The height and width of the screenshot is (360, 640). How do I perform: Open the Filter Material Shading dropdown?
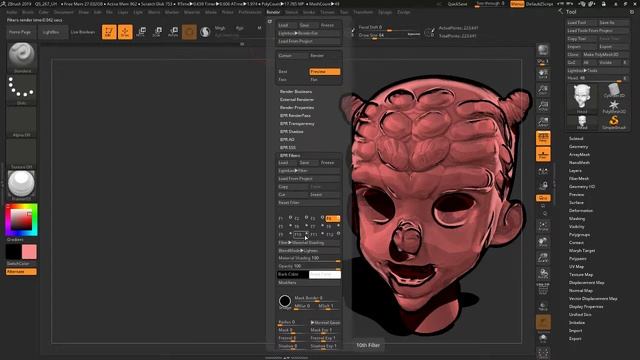tap(309, 243)
